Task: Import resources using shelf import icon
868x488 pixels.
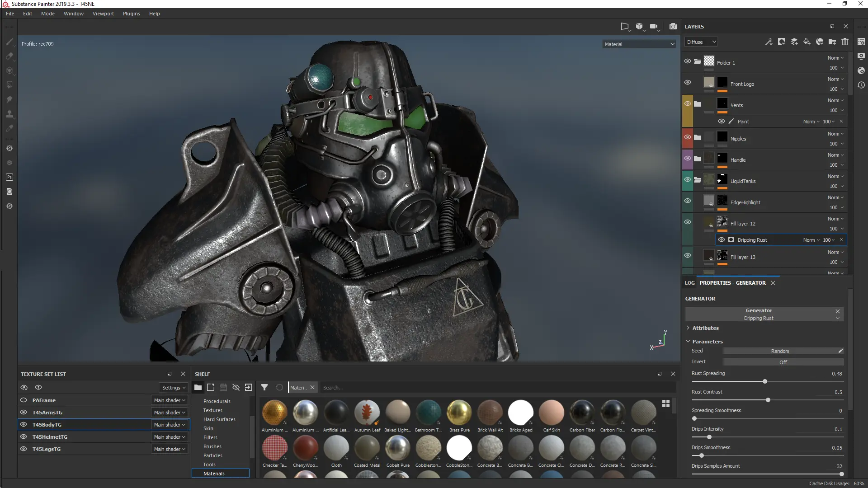Action: pos(249,387)
